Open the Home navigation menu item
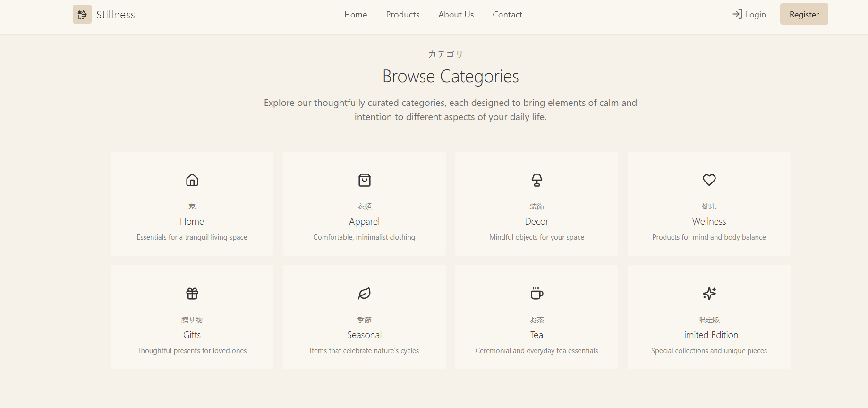Image resolution: width=868 pixels, height=408 pixels. tap(356, 15)
